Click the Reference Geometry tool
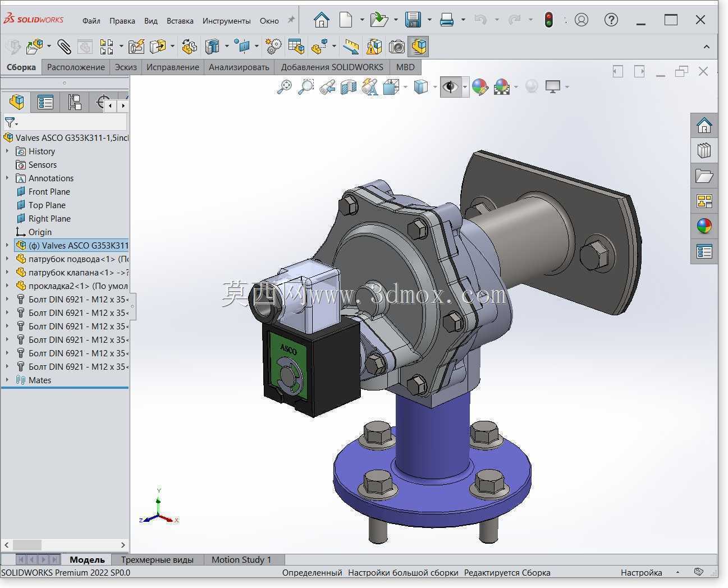Viewport: 728px width, 588px height. 242,47
